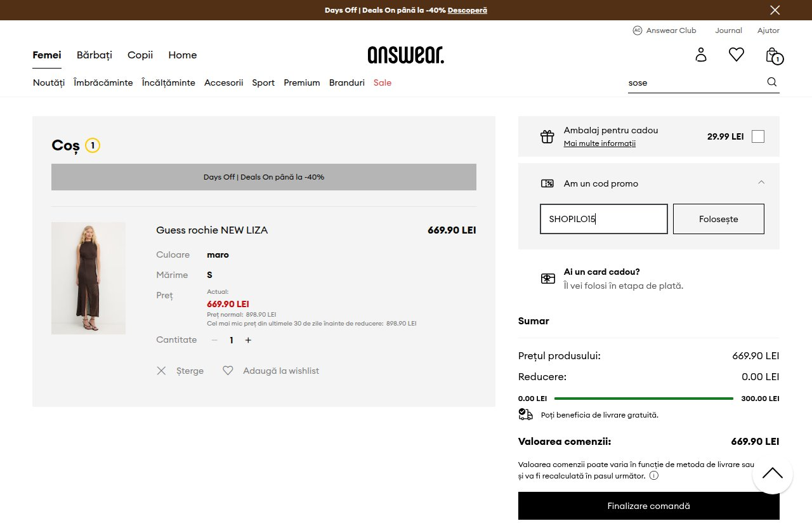
Task: Click the Ai un card cadou? text
Action: (602, 272)
